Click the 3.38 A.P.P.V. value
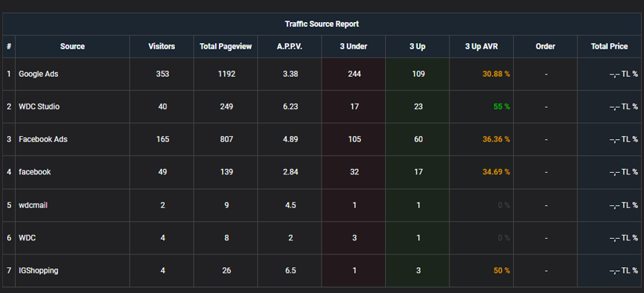 290,74
